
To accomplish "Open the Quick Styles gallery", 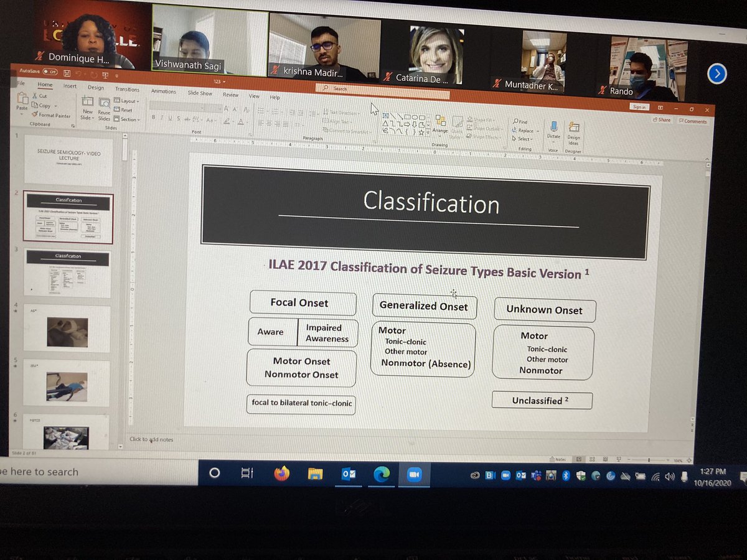I will tap(457, 129).
